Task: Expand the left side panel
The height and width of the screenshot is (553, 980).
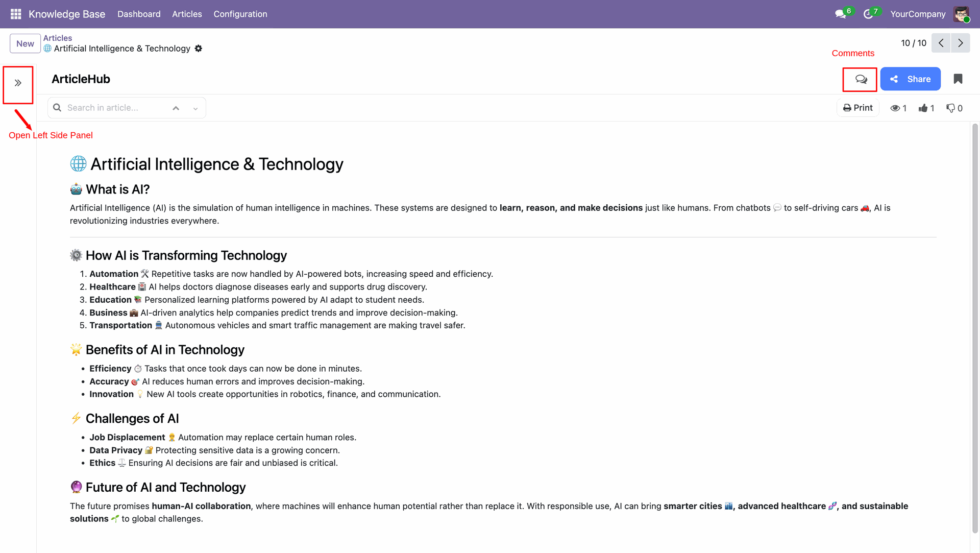Action: (18, 83)
